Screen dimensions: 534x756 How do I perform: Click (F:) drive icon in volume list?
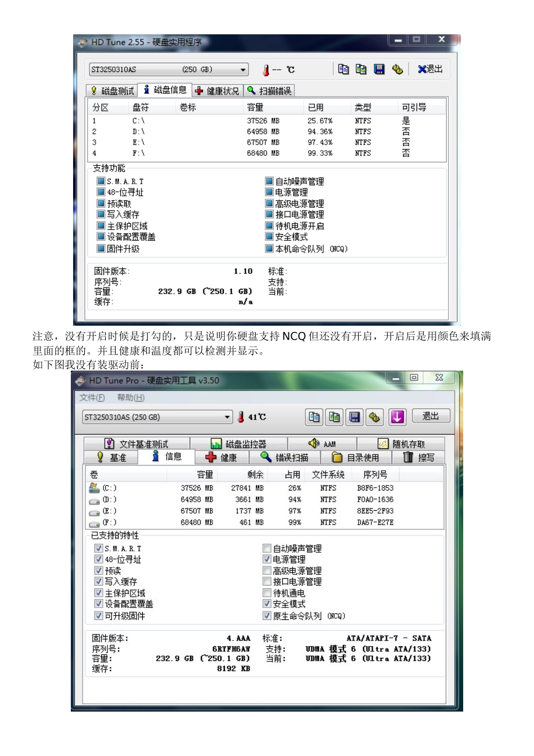tap(94, 523)
